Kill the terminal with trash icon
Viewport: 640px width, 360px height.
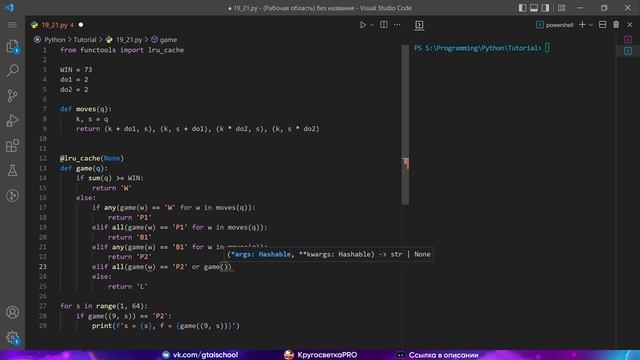[616, 25]
